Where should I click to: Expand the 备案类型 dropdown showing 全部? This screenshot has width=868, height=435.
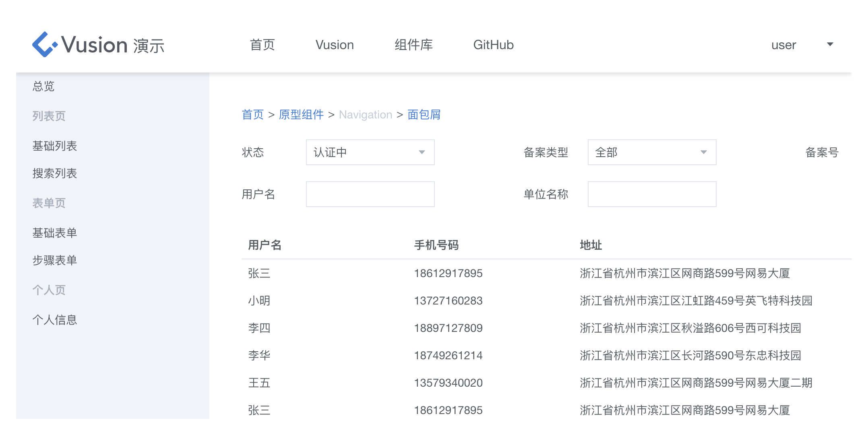point(652,152)
